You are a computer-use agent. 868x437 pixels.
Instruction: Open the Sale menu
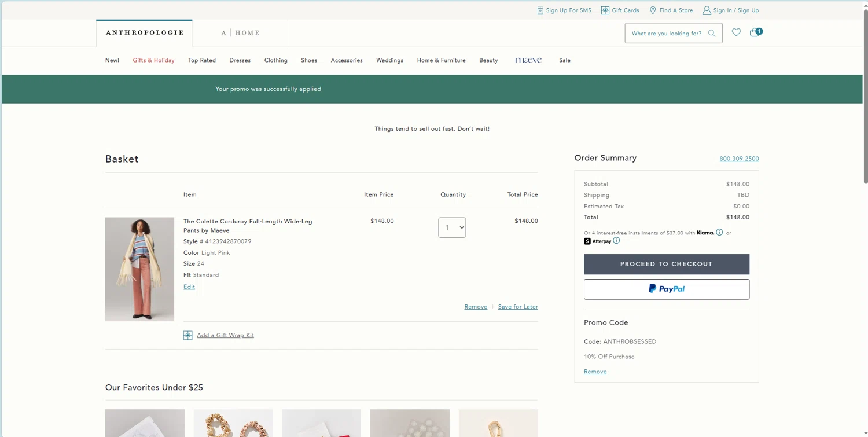pyautogui.click(x=565, y=60)
